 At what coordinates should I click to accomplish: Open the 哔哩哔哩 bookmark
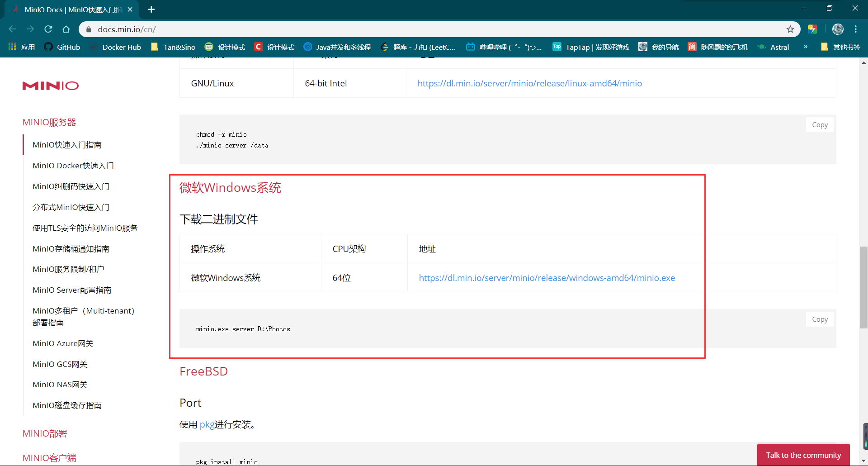coord(503,47)
